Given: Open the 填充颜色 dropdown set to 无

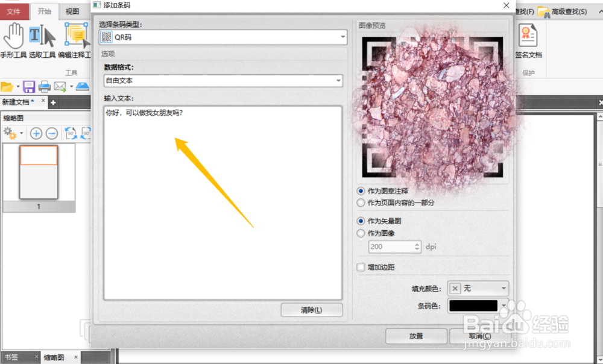Looking at the screenshot, I should (x=478, y=288).
